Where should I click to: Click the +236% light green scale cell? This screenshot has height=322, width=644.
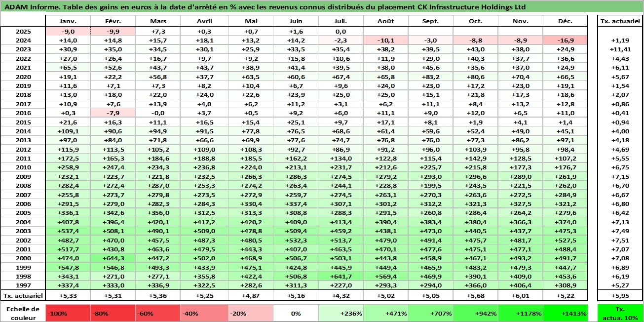[x=340, y=313]
